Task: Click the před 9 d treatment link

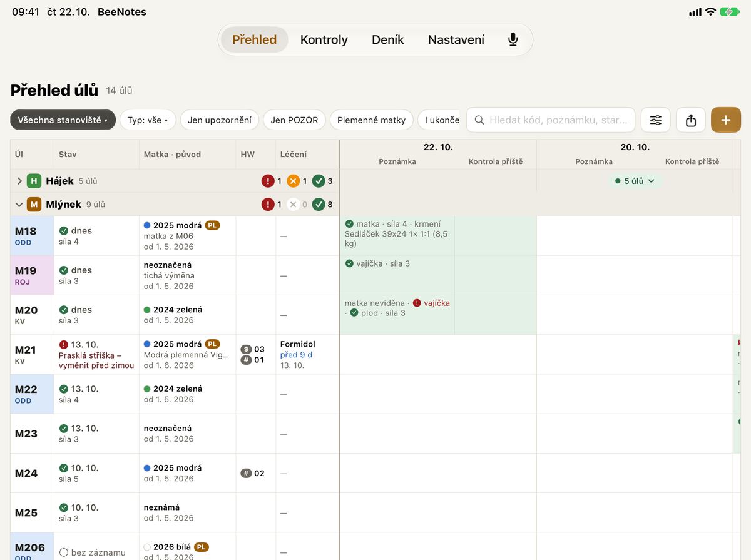Action: point(296,355)
